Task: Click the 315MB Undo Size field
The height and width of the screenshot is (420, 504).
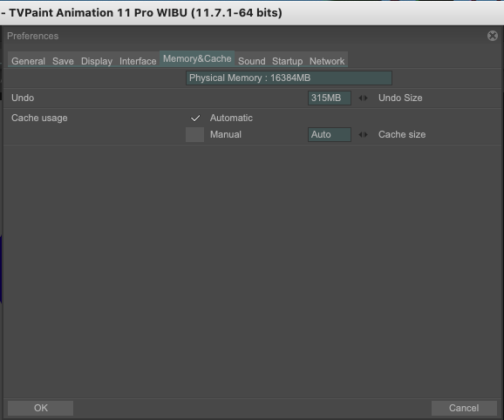Action: [329, 98]
